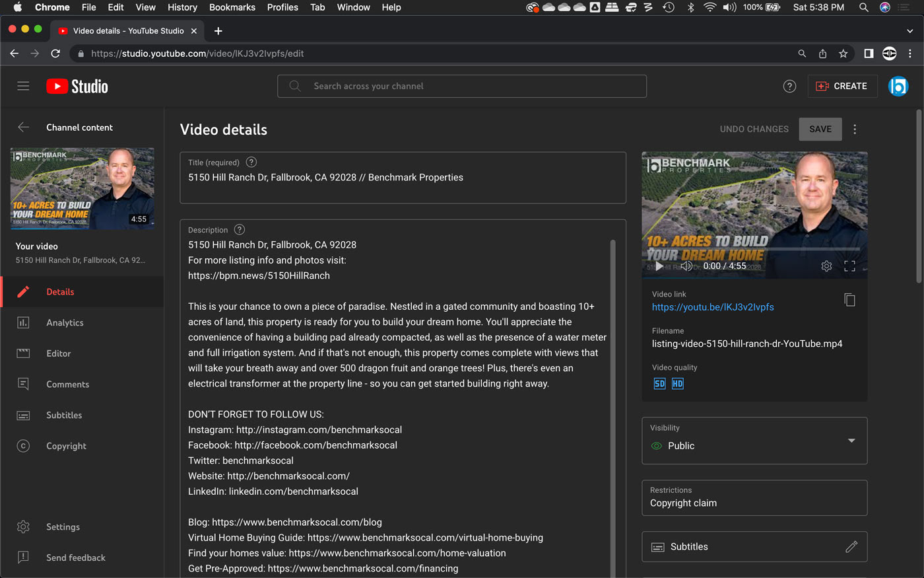Screen dimensions: 924x578
Task: Click the SAVE button
Action: (820, 129)
